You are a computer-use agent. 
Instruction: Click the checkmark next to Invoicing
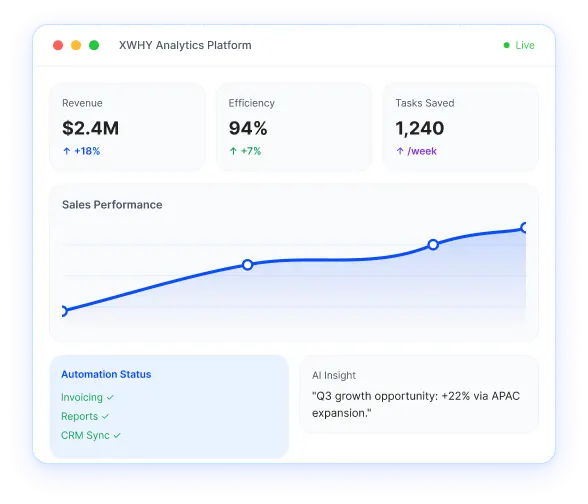[110, 398]
